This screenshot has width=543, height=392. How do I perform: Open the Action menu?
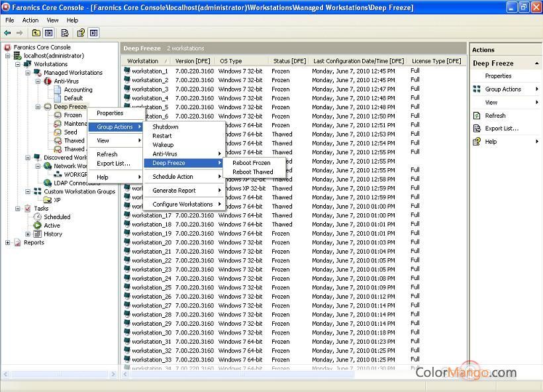(30, 20)
